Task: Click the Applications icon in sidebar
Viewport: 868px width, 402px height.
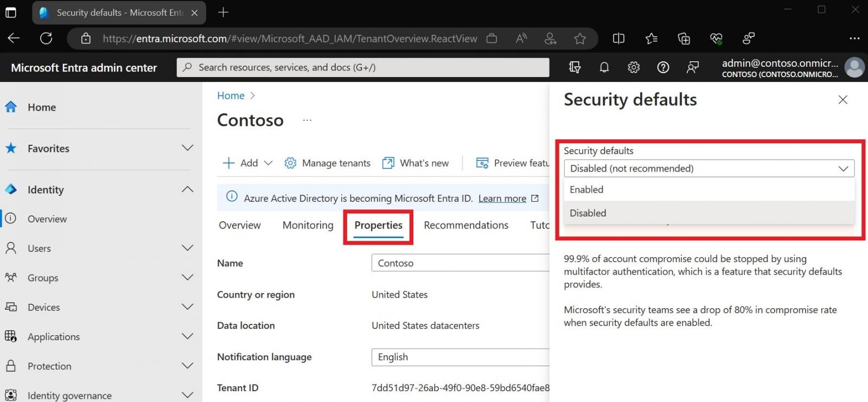Action: (11, 336)
